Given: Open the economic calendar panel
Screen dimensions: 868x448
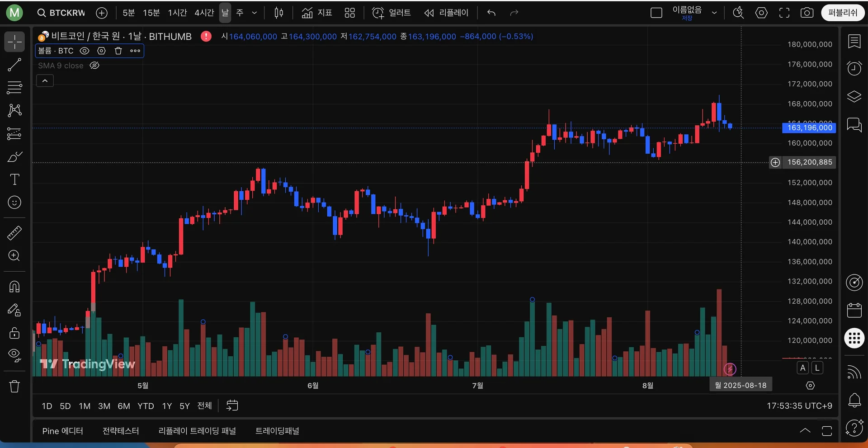Looking at the screenshot, I should (854, 310).
